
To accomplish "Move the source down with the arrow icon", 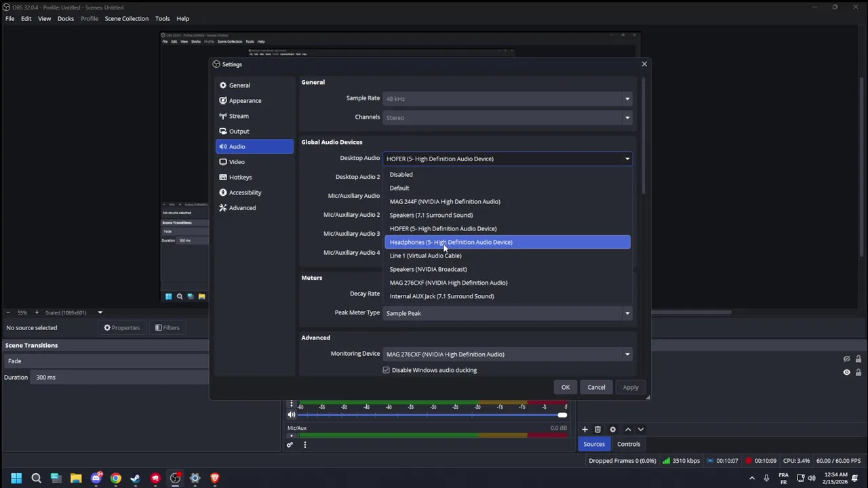I will pos(640,429).
